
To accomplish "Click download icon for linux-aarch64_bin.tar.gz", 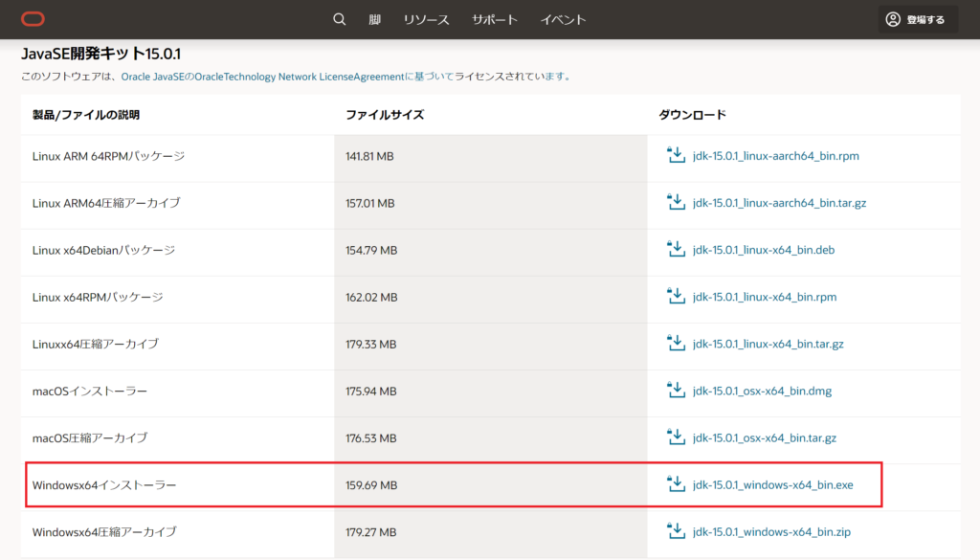I will (676, 202).
